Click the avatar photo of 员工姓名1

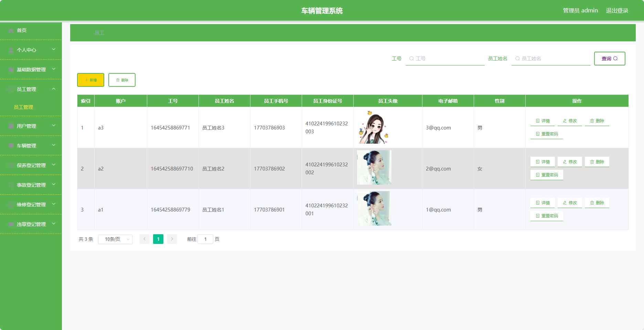click(374, 208)
